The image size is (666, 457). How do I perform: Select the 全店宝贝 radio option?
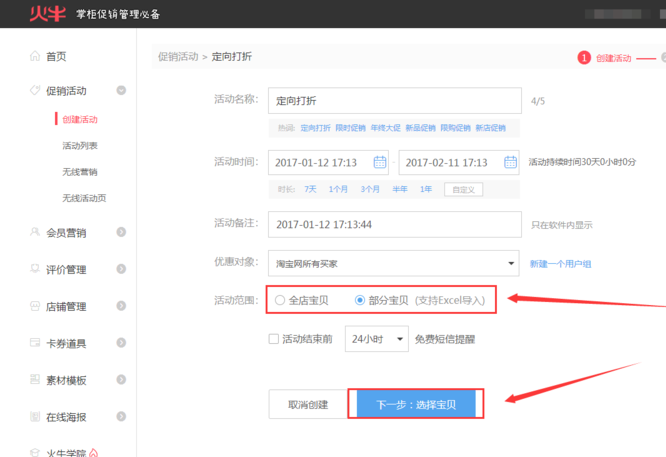click(x=279, y=300)
